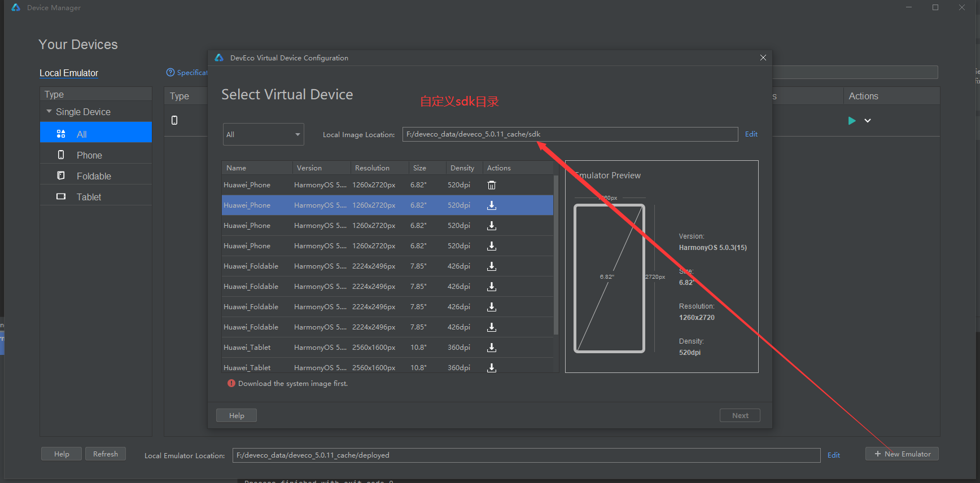This screenshot has height=483, width=980.
Task: Click the Huawei_Phone row with the trash icon
Action: click(388, 185)
